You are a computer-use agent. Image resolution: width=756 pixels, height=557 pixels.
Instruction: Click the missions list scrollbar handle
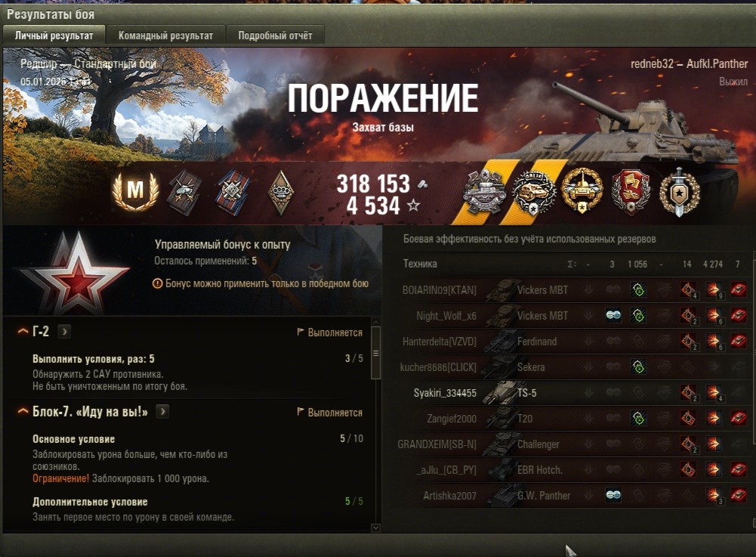pos(376,353)
